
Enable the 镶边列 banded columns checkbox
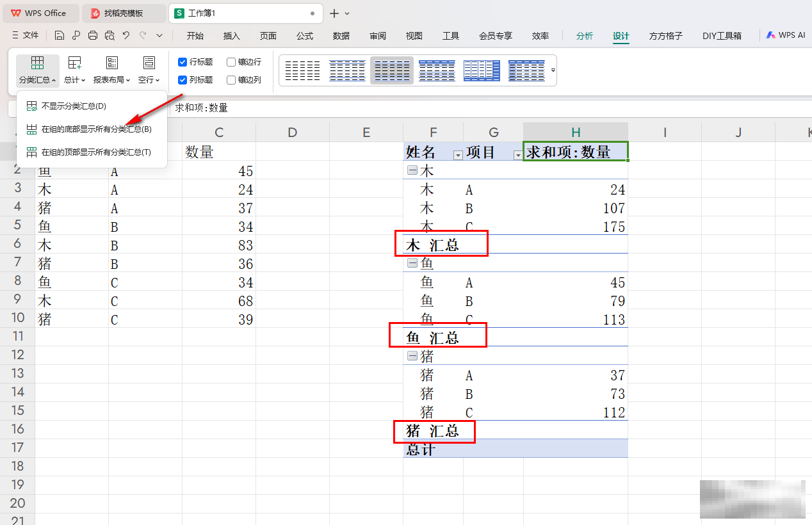click(x=231, y=80)
